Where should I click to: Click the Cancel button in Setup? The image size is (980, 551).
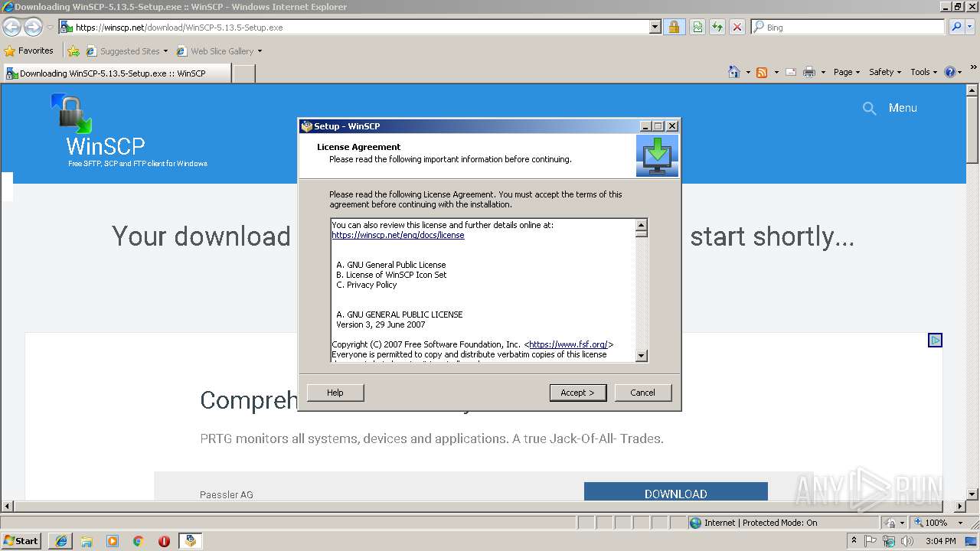[642, 393]
